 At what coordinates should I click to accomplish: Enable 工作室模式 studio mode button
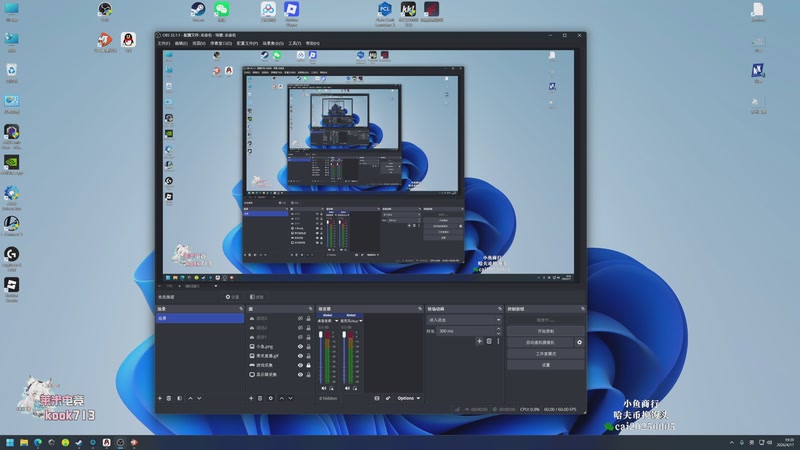(x=545, y=354)
